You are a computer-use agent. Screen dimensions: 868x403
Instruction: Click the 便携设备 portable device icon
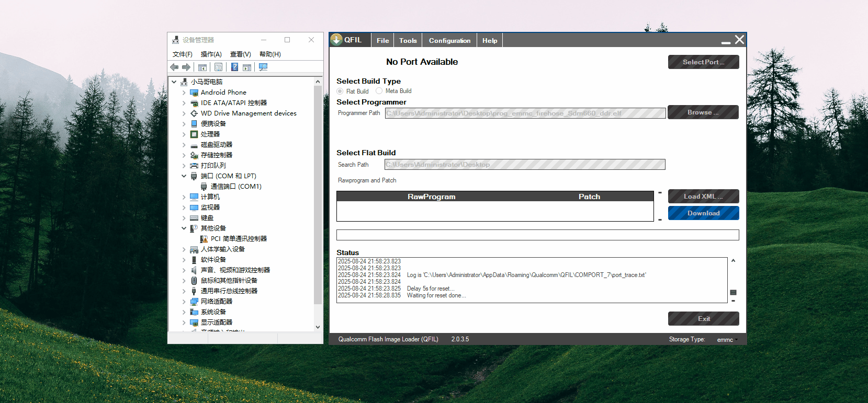coord(194,124)
